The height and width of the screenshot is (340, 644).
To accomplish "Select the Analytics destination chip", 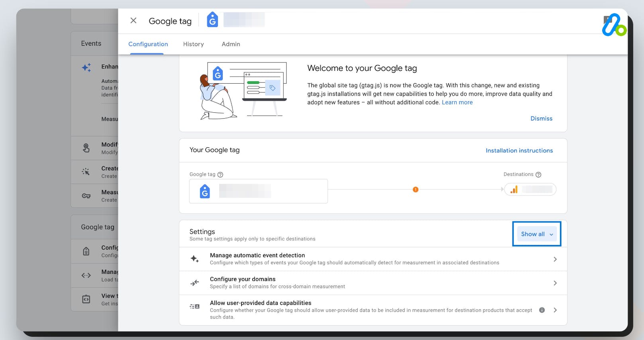I will (530, 190).
